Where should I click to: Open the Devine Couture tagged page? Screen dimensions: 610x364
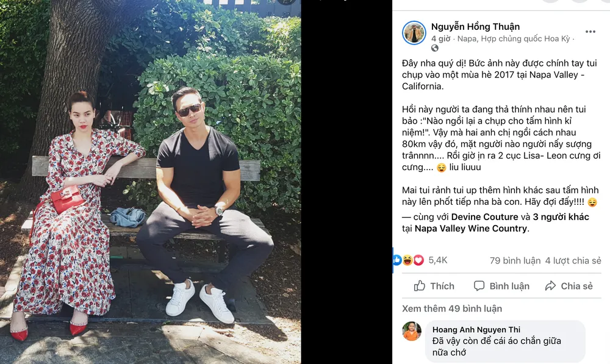tap(485, 217)
